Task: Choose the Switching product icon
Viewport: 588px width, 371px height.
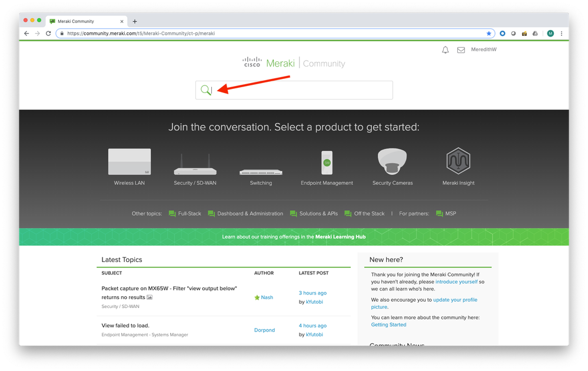Action: pos(261,171)
